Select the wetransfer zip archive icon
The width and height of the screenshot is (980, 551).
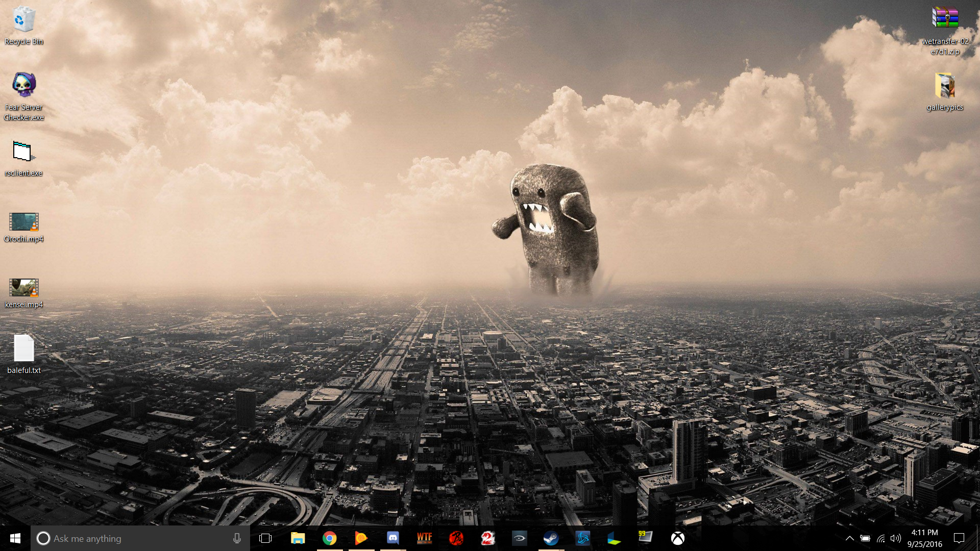945,31
